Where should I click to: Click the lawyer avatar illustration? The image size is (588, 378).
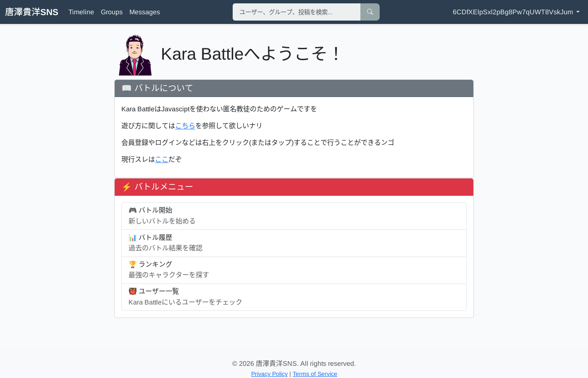click(x=135, y=55)
